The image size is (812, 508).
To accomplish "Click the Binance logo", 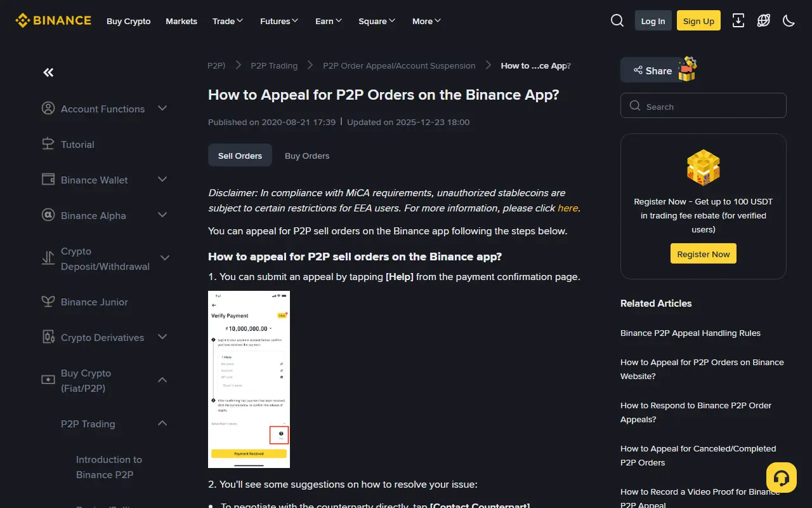I will click(53, 21).
